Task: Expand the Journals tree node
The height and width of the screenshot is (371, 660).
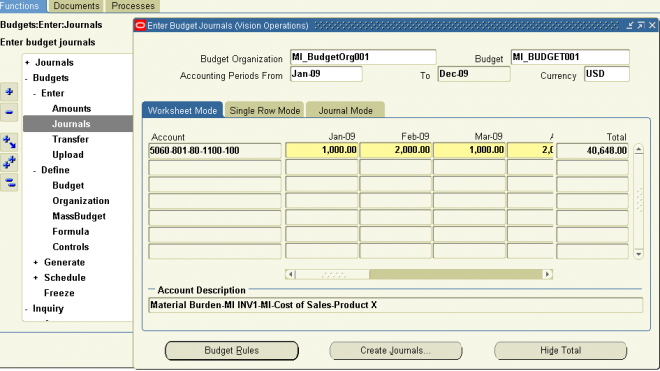Action: point(27,62)
